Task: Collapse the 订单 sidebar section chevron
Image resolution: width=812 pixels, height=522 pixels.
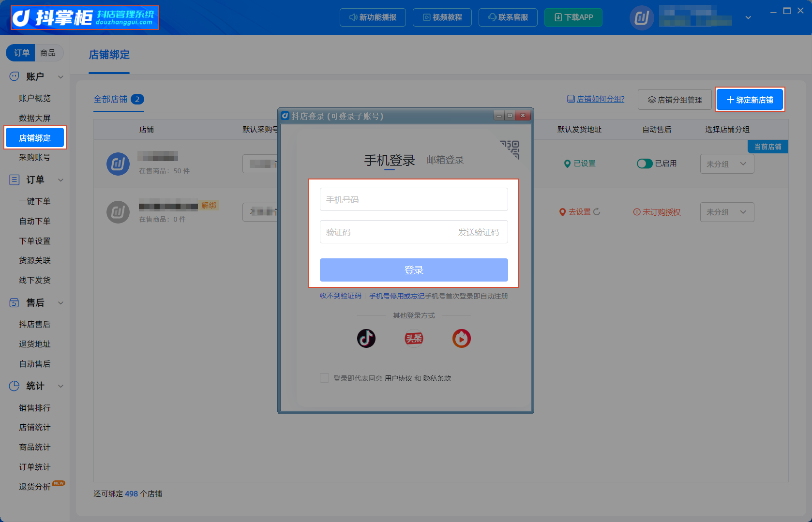Action: coord(61,180)
